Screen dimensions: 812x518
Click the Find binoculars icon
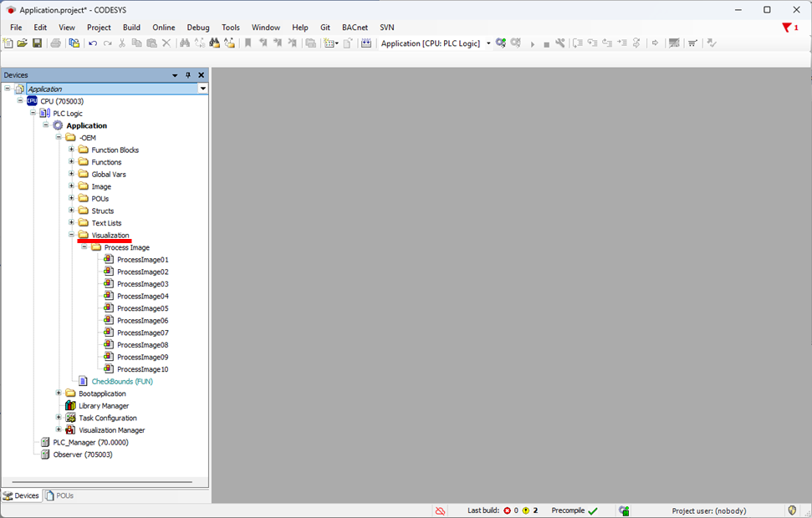tap(185, 43)
